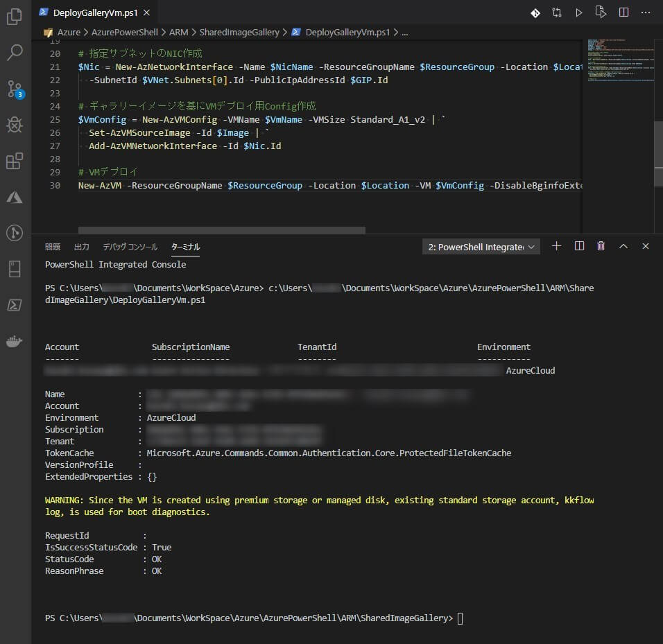Open the Docker view in activity bar

click(15, 342)
